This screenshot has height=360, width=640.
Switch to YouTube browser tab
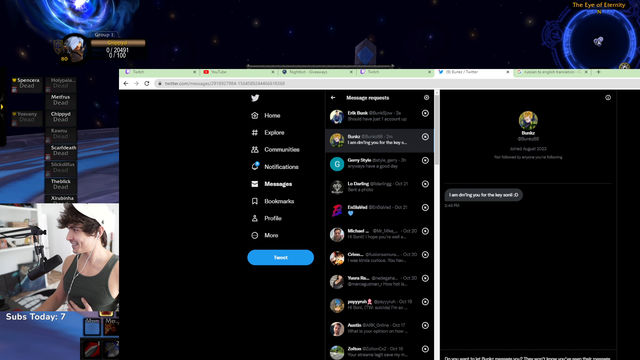[239, 72]
